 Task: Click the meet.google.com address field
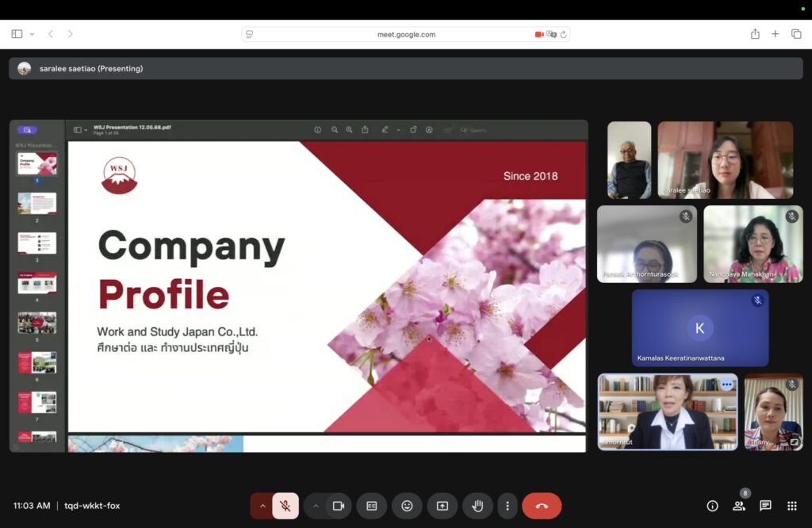point(406,35)
